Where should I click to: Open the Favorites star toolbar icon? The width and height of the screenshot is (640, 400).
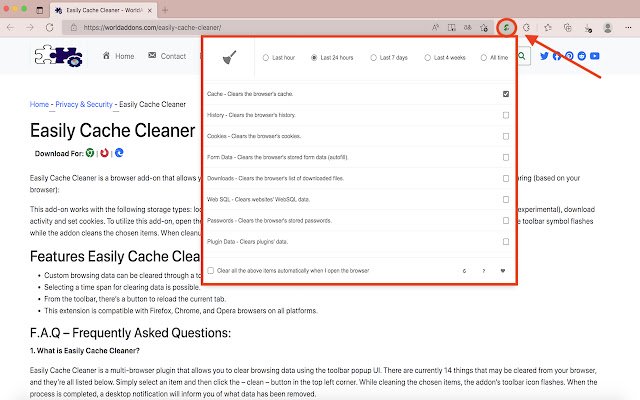pyautogui.click(x=548, y=27)
